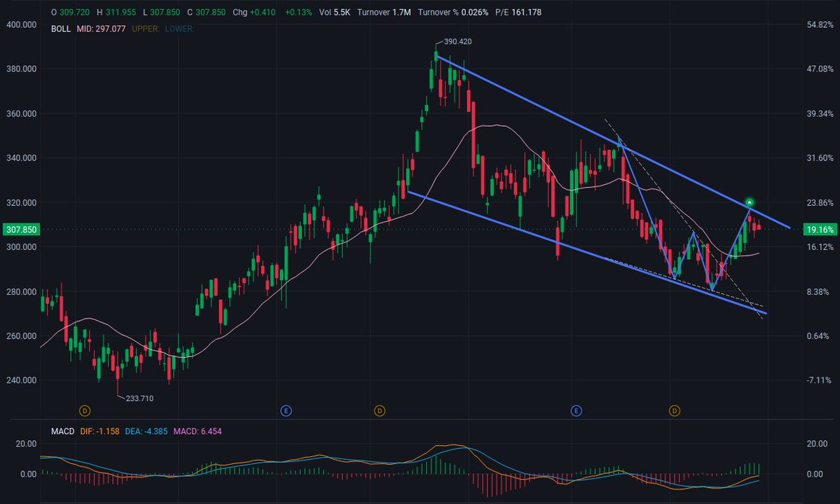
Task: Click the 340.000 price axis label
Action: (22, 157)
